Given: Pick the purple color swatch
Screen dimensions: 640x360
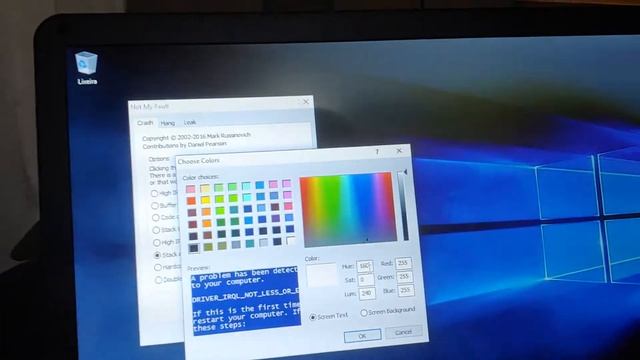Looking at the screenshot, I should click(276, 218).
